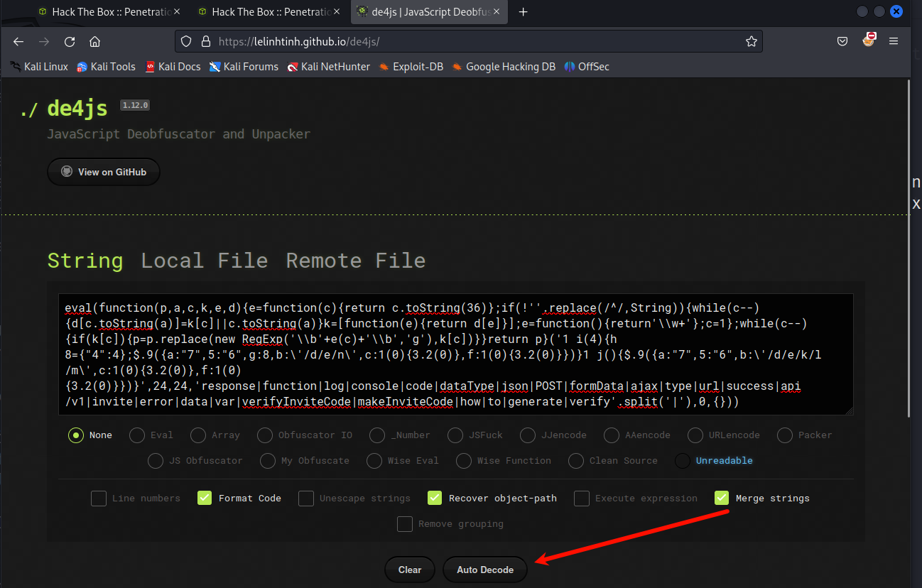The width and height of the screenshot is (922, 588).
Task: Bookmark the page with the star icon
Action: pos(752,41)
